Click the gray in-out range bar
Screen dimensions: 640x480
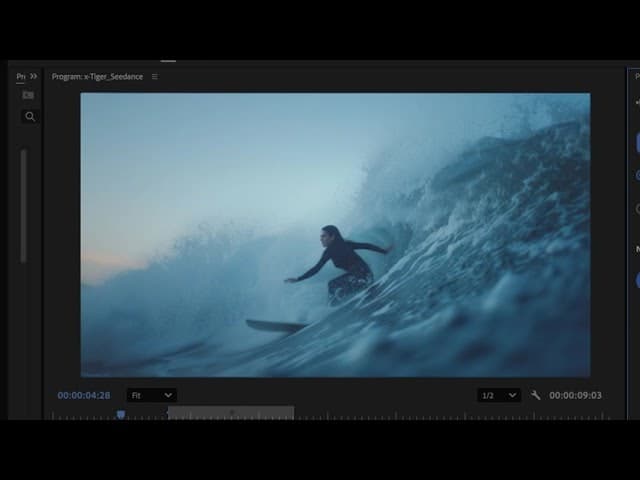tap(231, 413)
